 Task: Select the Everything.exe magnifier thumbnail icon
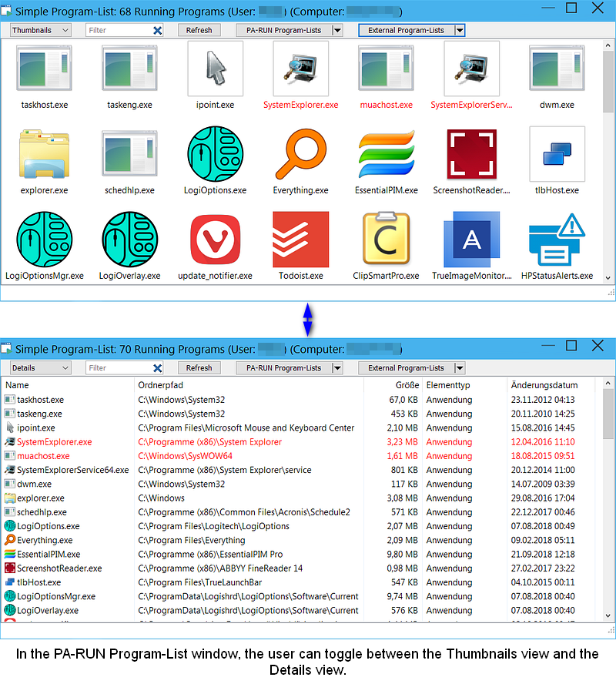point(300,153)
